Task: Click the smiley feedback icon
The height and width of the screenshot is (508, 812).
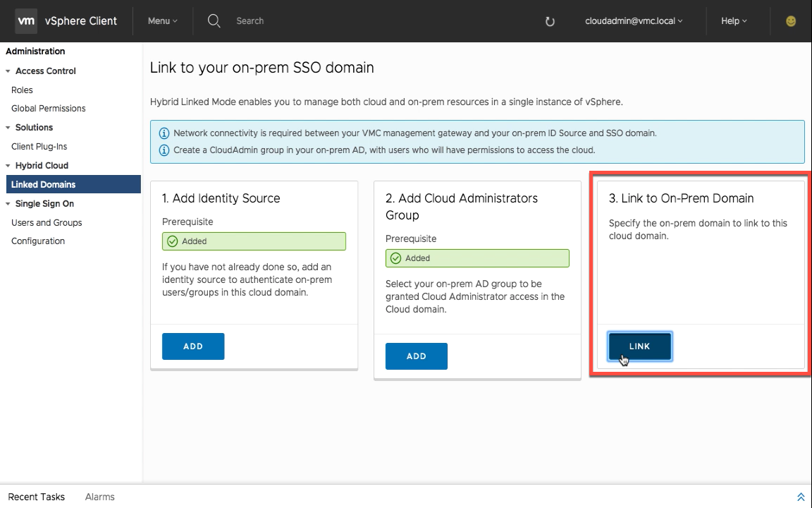Action: click(x=791, y=21)
